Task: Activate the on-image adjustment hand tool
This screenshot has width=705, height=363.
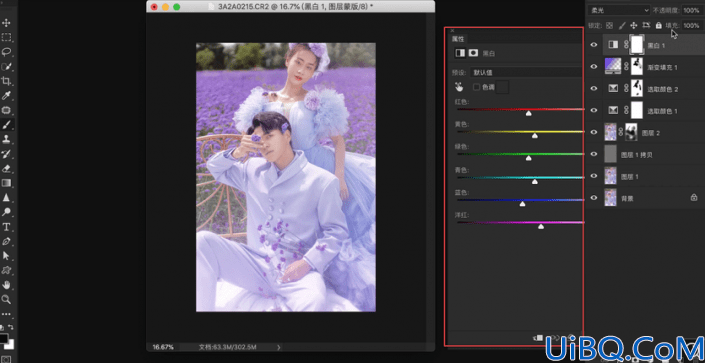Action: [459, 87]
